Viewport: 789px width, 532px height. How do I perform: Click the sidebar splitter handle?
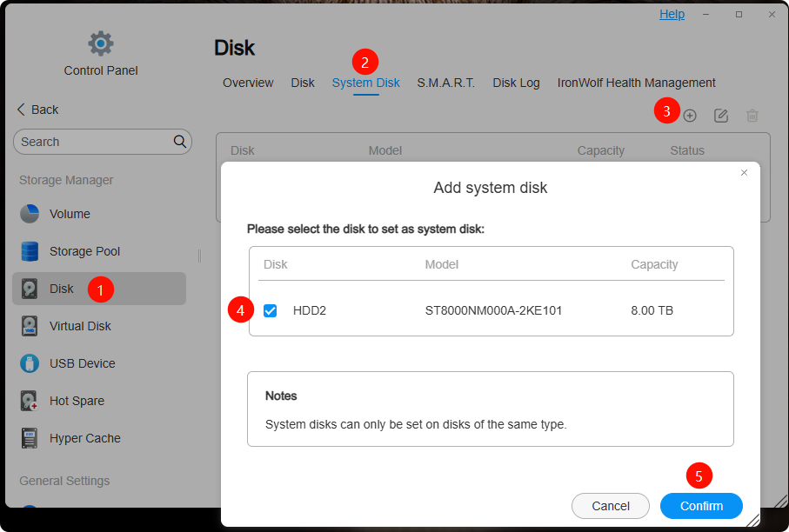pos(200,256)
